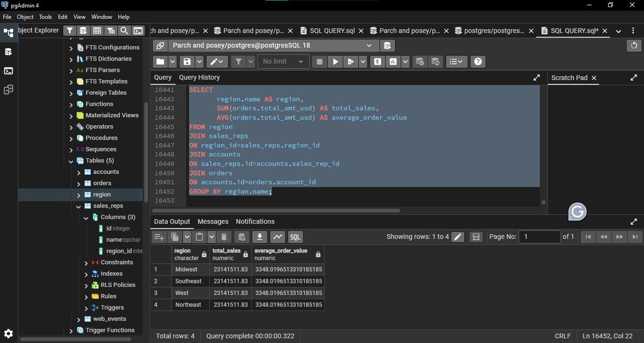The width and height of the screenshot is (644, 343).
Task: Click the Midwest cell in results
Action: 191,270
